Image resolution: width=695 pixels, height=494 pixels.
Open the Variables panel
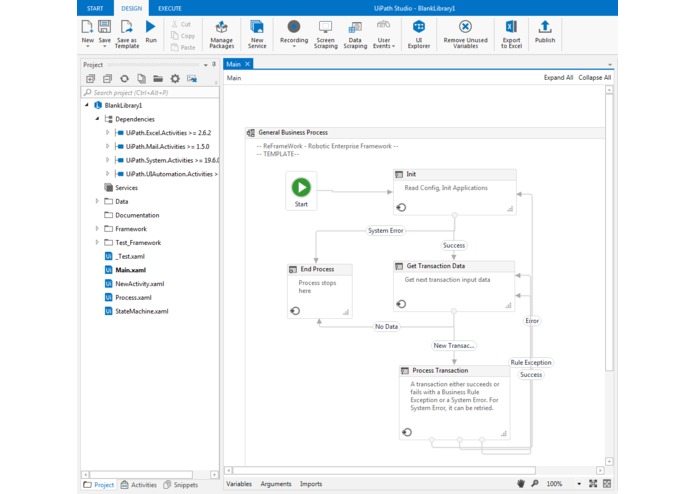coord(239,484)
